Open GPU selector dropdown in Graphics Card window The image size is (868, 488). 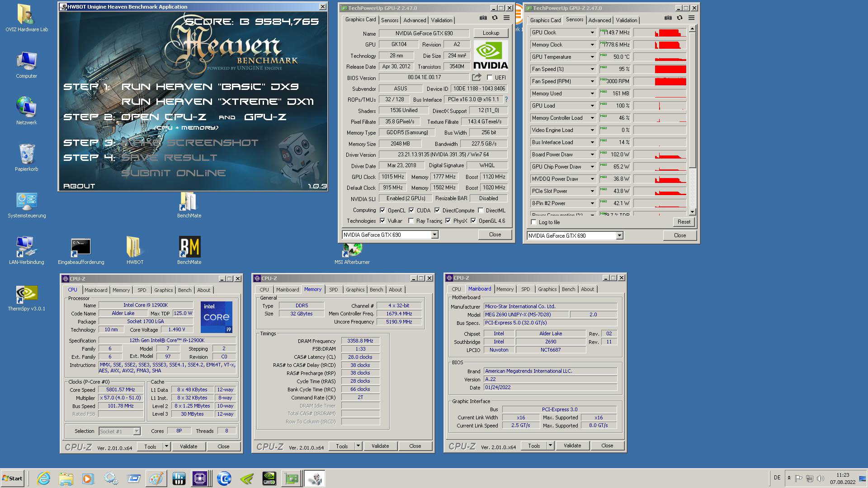click(434, 235)
